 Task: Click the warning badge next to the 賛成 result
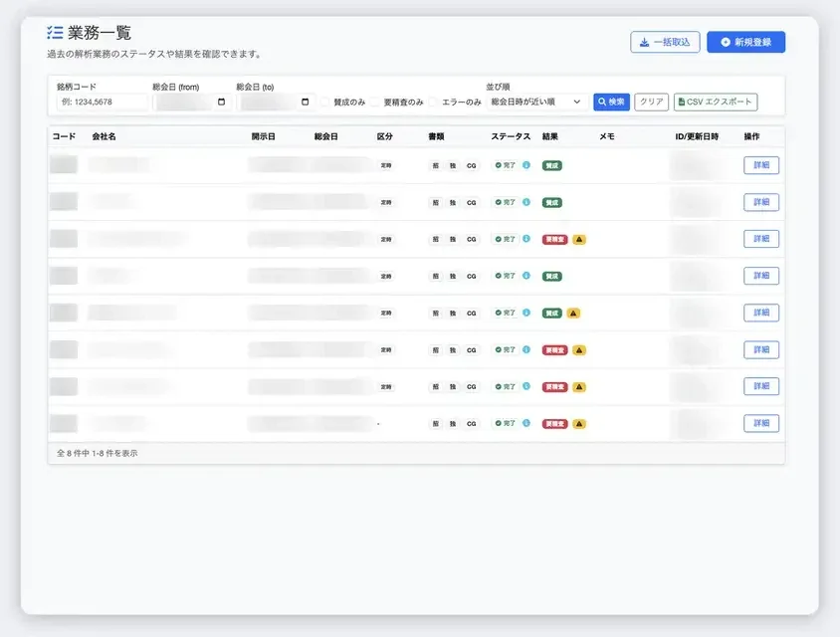click(573, 314)
